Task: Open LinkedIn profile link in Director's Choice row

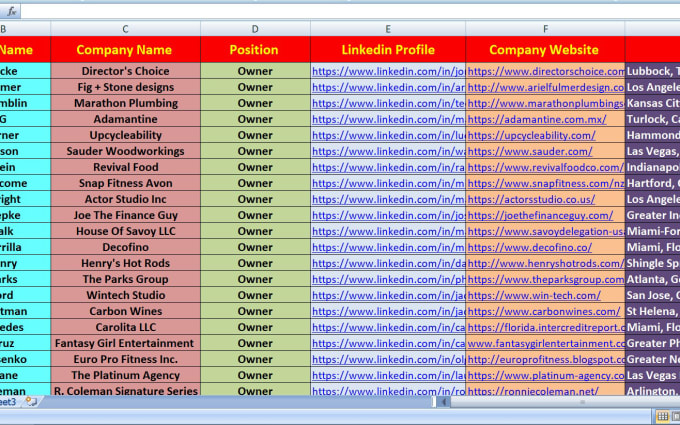Action: coord(388,71)
